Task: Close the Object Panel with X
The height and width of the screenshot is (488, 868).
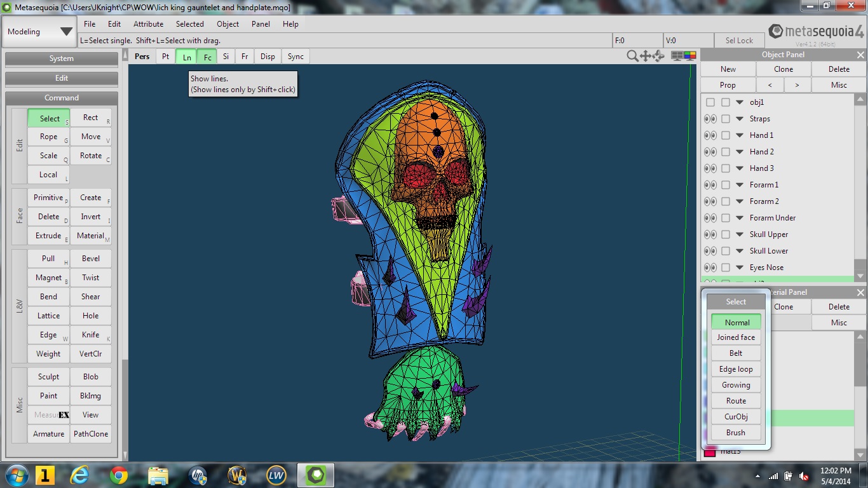Action: click(860, 55)
